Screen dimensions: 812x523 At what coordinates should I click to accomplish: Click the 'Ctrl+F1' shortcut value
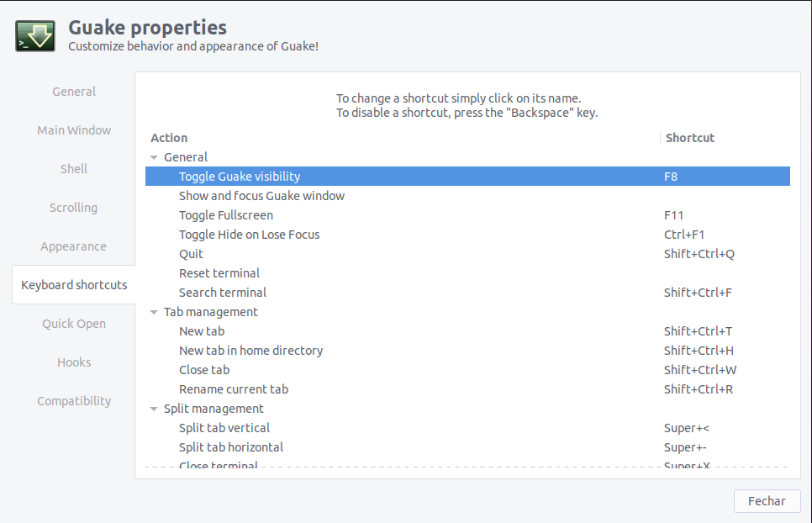click(684, 235)
